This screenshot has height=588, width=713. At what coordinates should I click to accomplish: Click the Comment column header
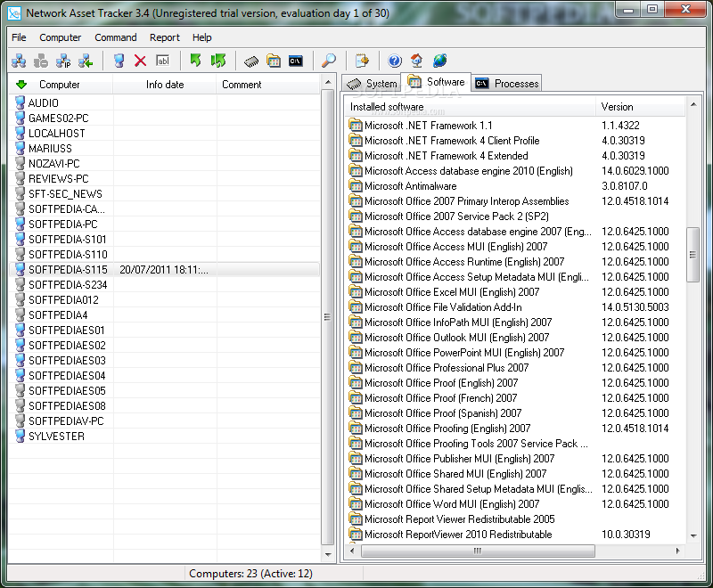click(268, 85)
